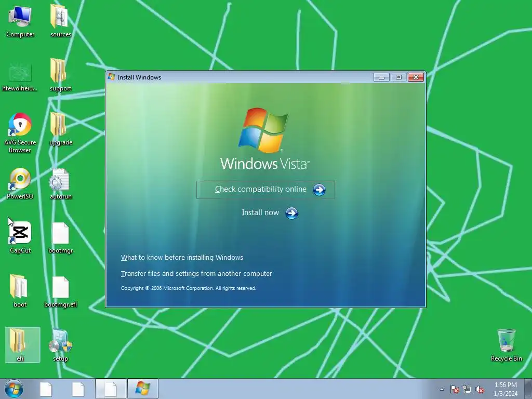532x399 pixels.
Task: Click the arrow next to Check compatibility online
Action: pyautogui.click(x=319, y=190)
